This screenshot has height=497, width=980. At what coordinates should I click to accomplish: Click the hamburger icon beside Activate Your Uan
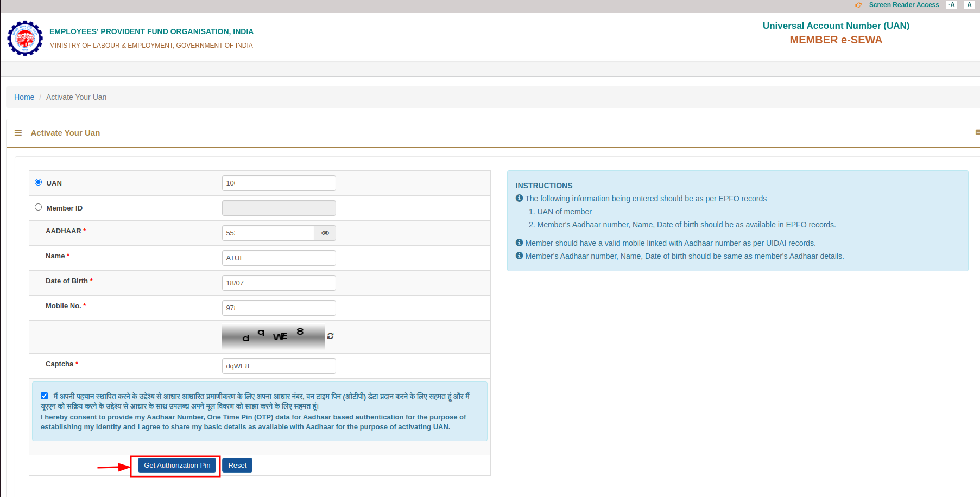click(x=18, y=133)
